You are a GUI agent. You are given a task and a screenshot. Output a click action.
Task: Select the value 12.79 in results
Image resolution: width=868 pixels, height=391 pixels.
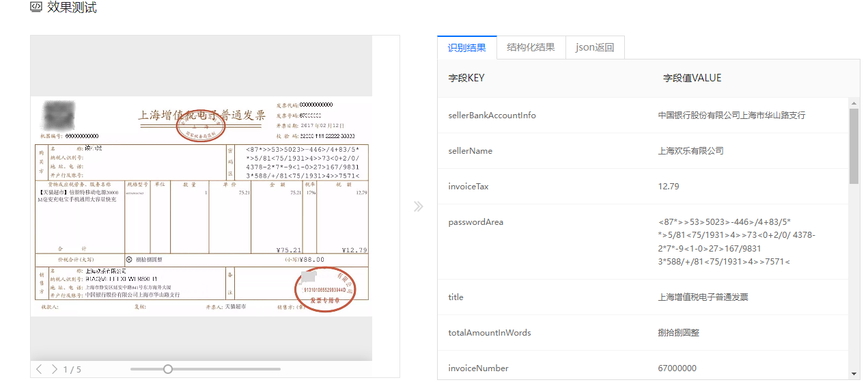[x=669, y=187]
